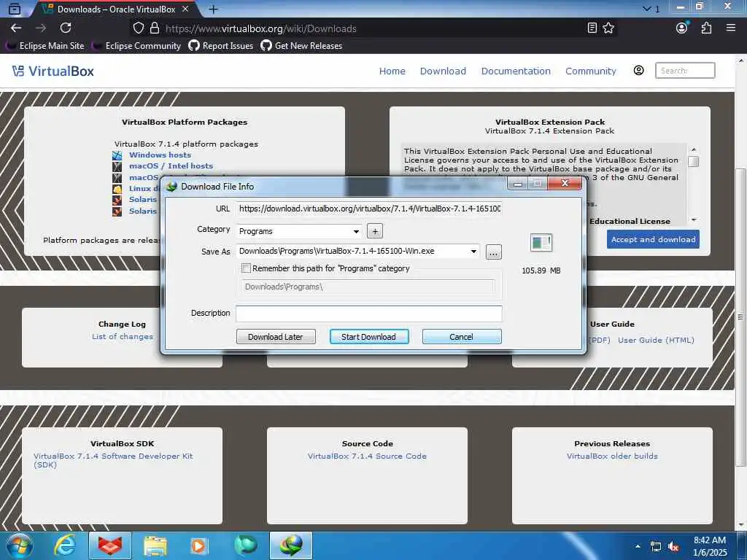
Task: Toggle reader view icon in address bar
Action: tap(592, 28)
